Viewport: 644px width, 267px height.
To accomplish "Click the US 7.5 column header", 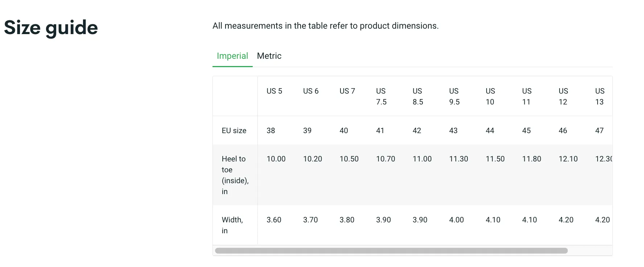I will (x=381, y=96).
